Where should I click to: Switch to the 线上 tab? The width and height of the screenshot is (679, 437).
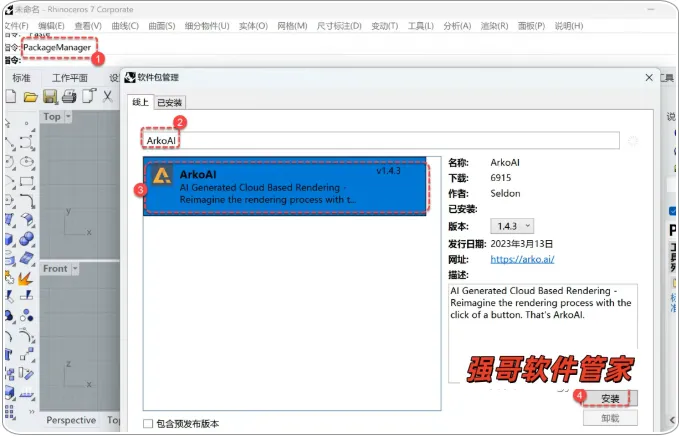tap(140, 102)
